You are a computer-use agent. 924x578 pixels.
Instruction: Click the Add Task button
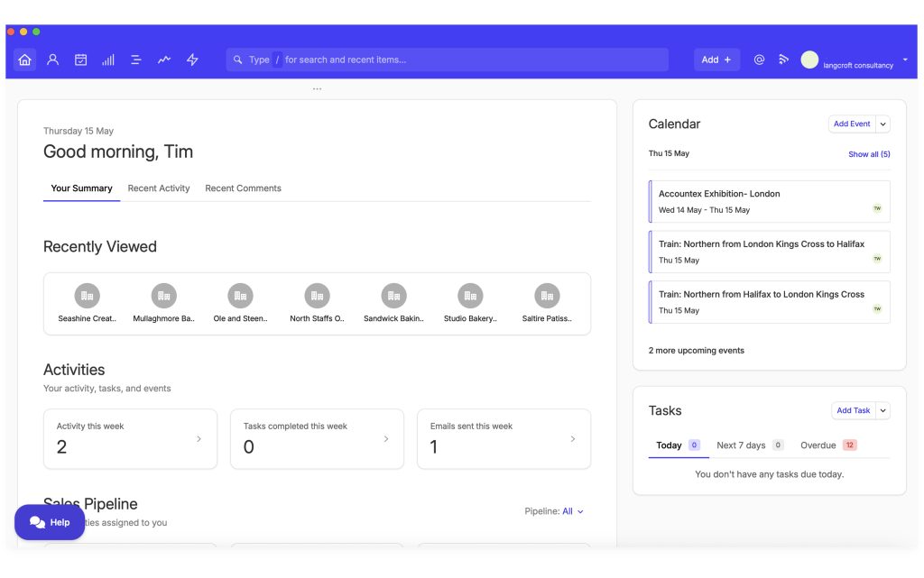point(854,411)
